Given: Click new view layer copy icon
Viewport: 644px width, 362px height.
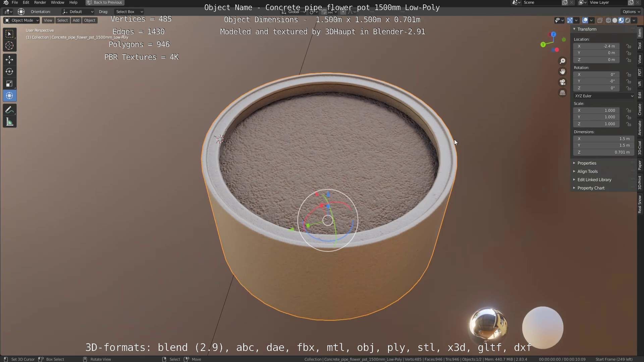Looking at the screenshot, I should pyautogui.click(x=631, y=2).
